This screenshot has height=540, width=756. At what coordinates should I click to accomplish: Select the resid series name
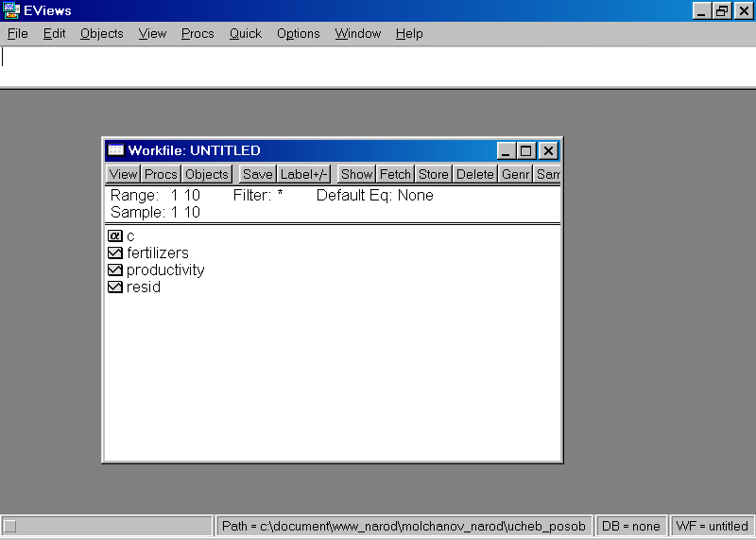pos(144,287)
